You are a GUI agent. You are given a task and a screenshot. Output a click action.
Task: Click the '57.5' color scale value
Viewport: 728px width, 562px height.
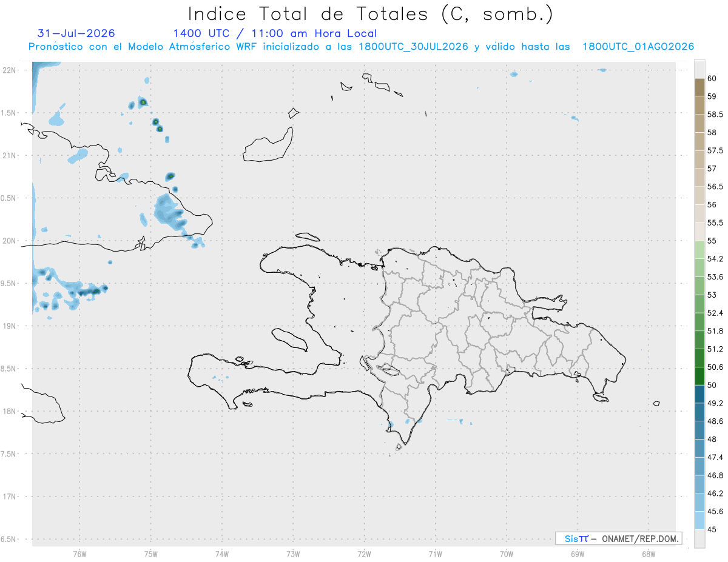pyautogui.click(x=715, y=150)
